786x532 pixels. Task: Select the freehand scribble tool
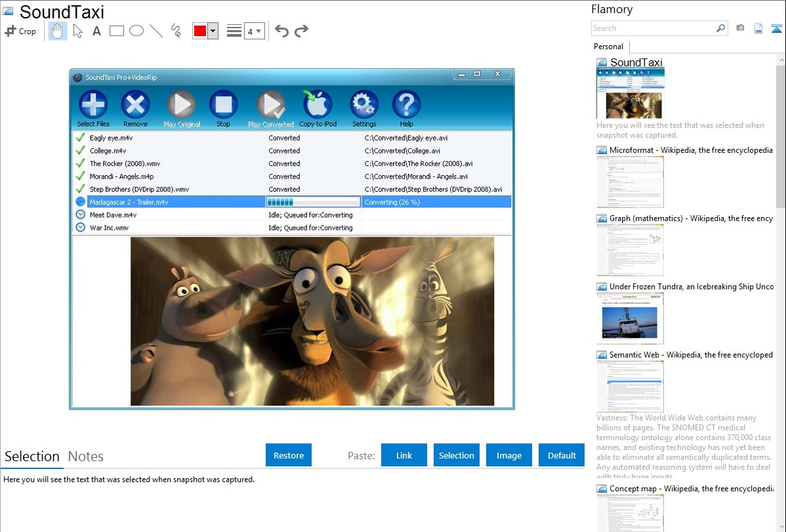[x=176, y=31]
